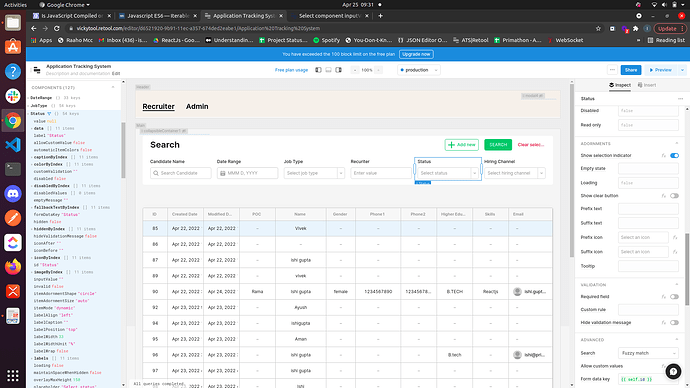Image resolution: width=690 pixels, height=388 pixels.
Task: Open Chrome extensions puzzle icon
Action: pos(635,28)
